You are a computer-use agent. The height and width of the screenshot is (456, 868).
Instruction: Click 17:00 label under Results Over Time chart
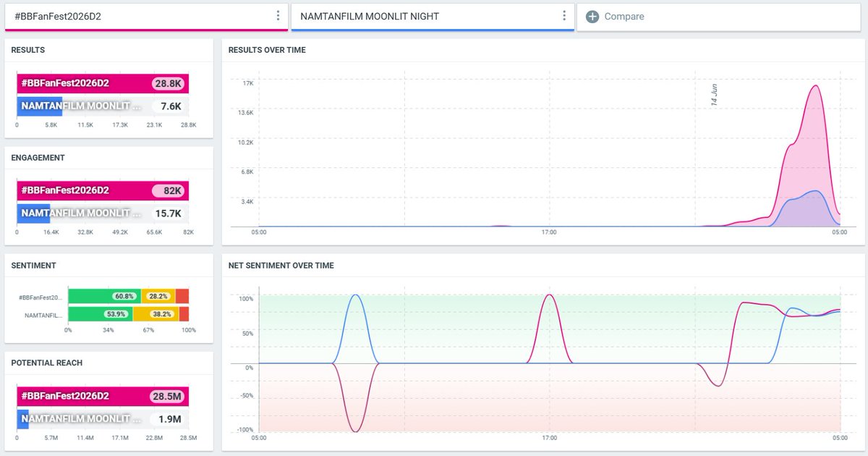549,232
